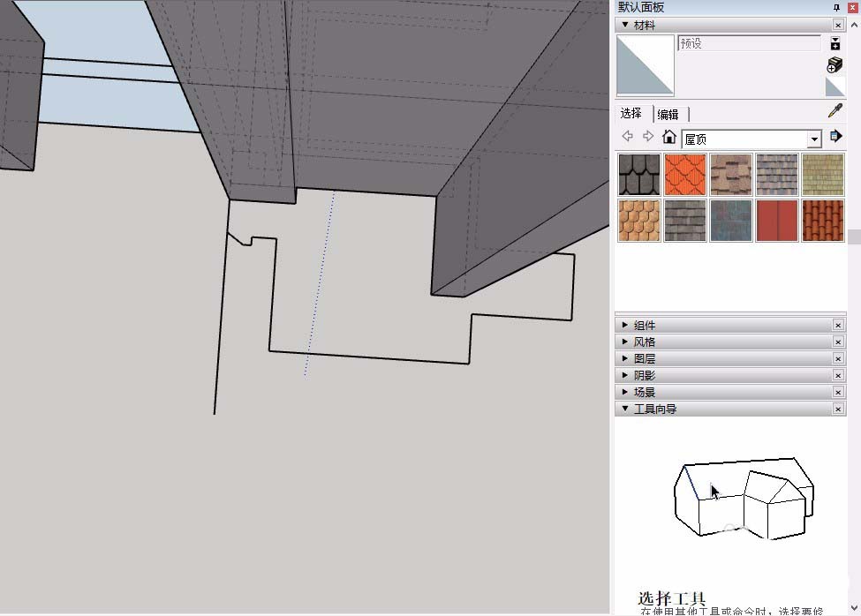The image size is (861, 616).
Task: Go forward in material library
Action: (648, 136)
